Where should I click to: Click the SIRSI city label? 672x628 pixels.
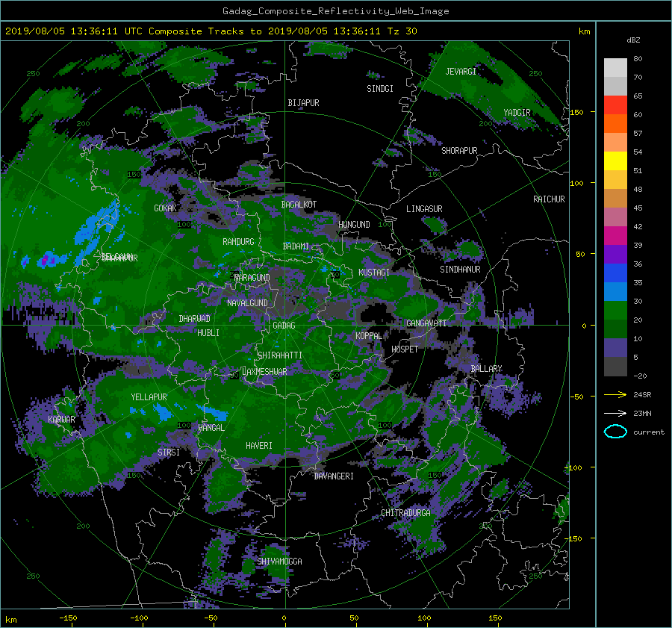click(x=169, y=453)
